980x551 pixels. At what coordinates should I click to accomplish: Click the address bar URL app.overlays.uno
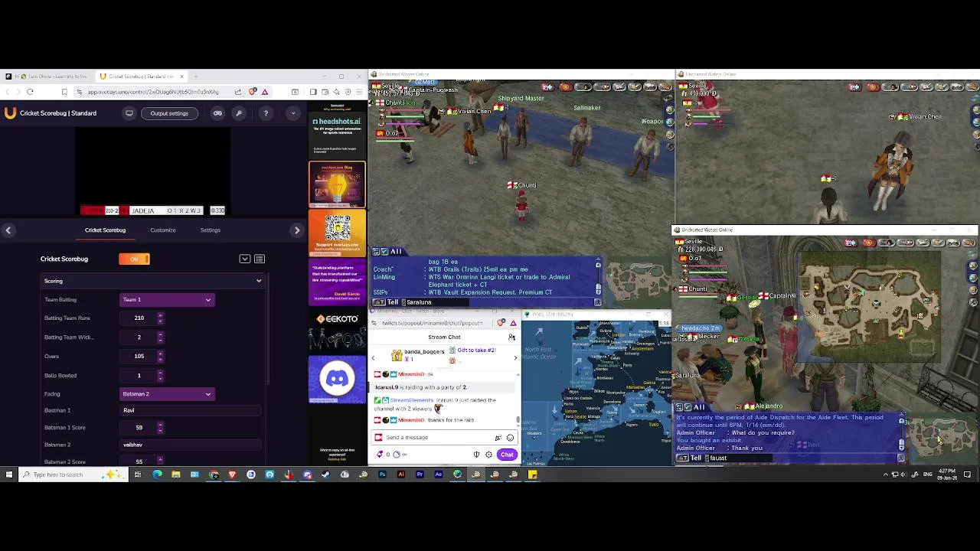[153, 92]
